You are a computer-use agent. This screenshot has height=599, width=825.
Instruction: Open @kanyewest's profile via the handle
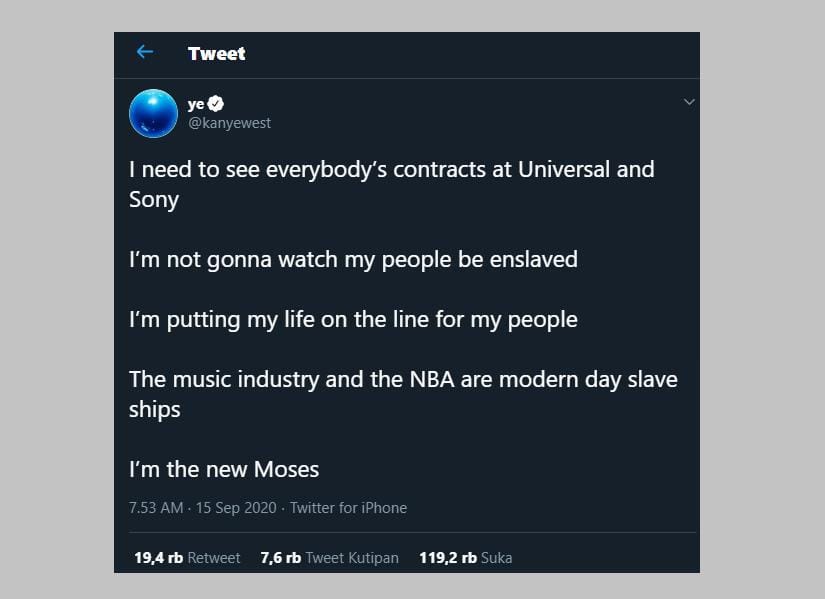coord(229,123)
